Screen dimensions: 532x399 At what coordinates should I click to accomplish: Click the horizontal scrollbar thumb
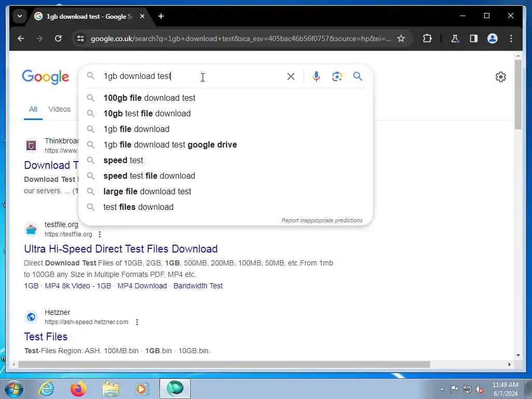[224, 365]
